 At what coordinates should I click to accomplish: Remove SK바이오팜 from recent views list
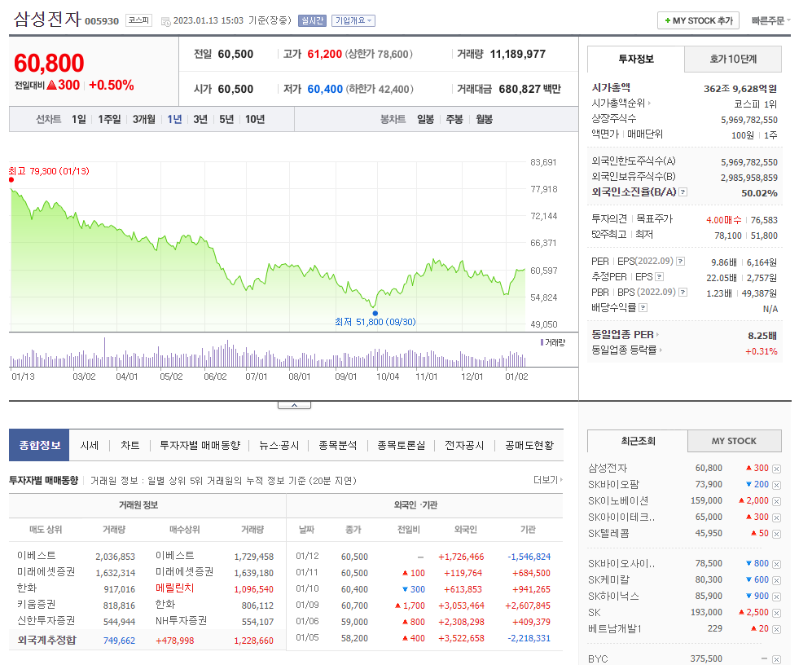(x=776, y=485)
